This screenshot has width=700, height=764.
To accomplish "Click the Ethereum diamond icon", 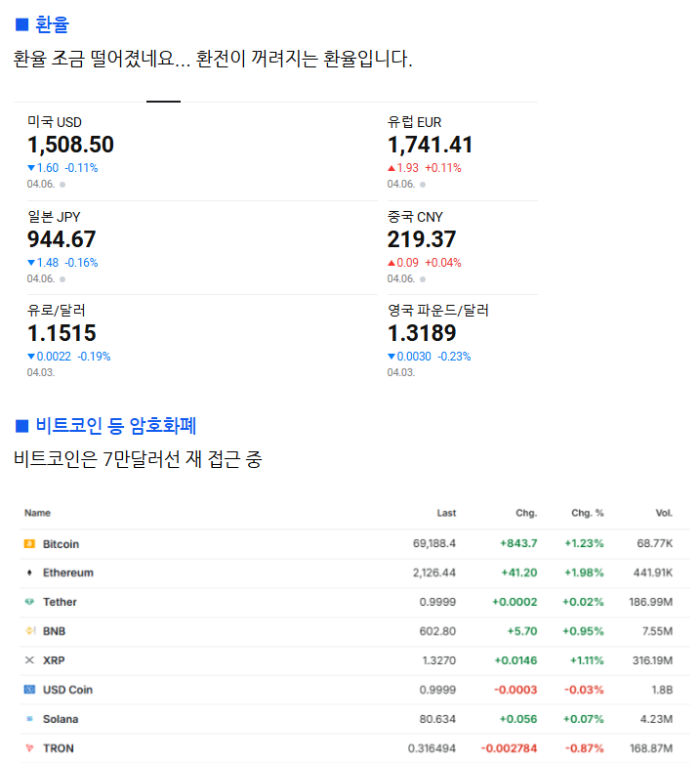I will tap(29, 573).
